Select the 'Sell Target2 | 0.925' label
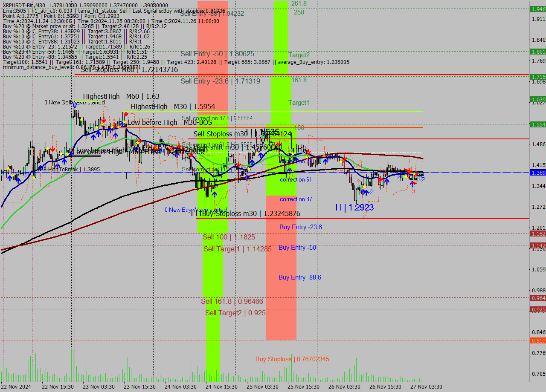The height and width of the screenshot is (392, 546). point(235,313)
